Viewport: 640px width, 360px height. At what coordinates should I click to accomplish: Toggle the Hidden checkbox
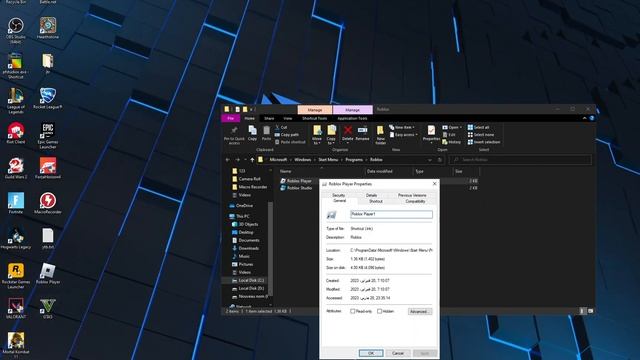pos(380,311)
